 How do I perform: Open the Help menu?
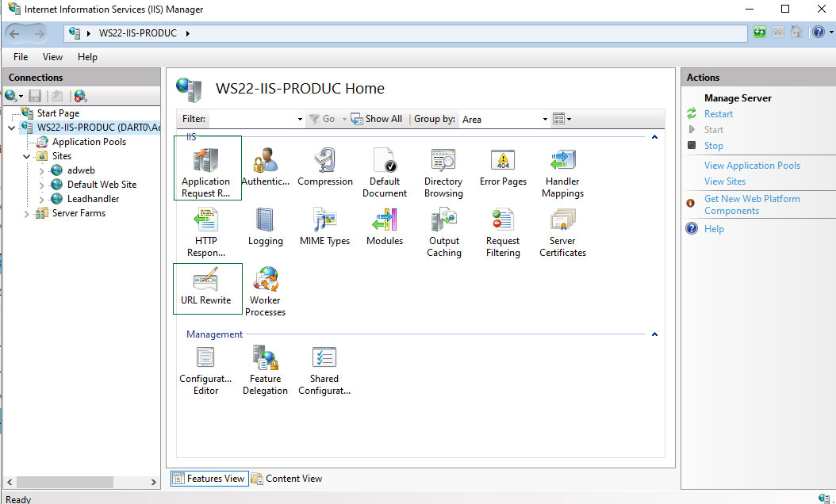pyautogui.click(x=87, y=57)
